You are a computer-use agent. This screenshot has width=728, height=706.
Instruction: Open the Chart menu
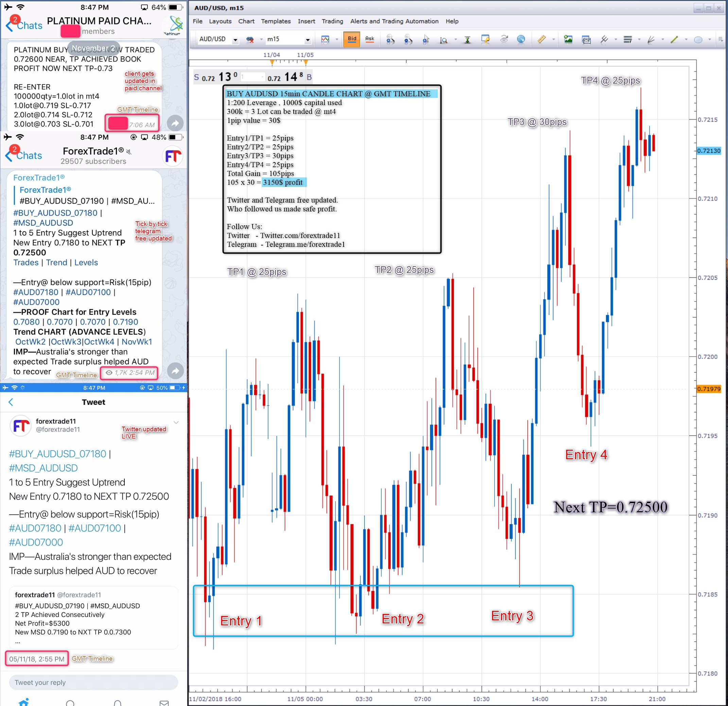(246, 21)
